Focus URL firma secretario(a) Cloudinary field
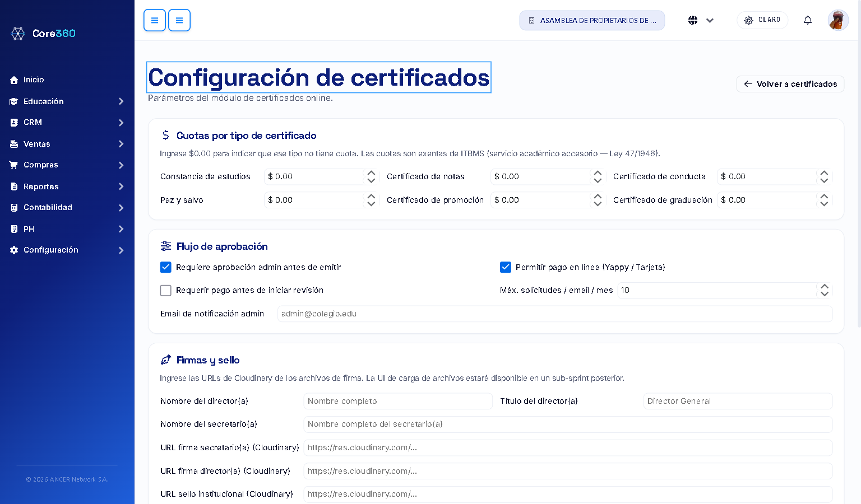 (568, 447)
